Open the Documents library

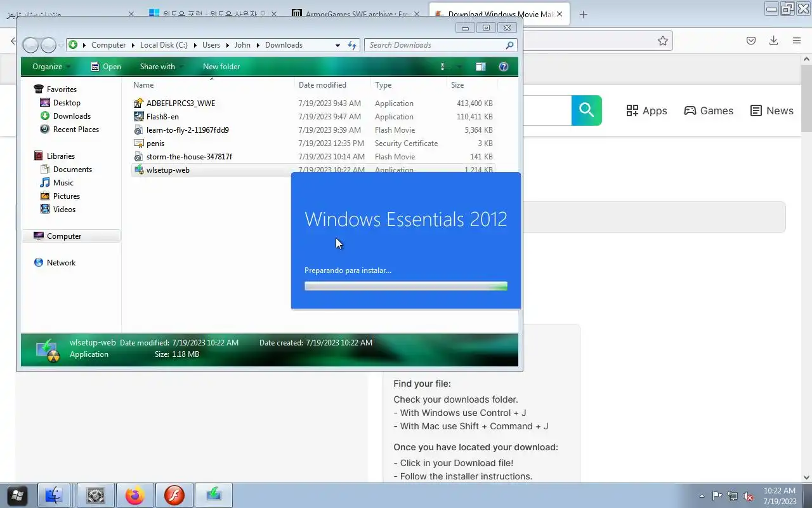pos(72,170)
